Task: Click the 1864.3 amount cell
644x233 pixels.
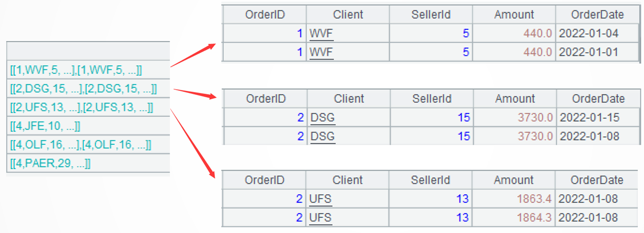Action: (x=535, y=217)
